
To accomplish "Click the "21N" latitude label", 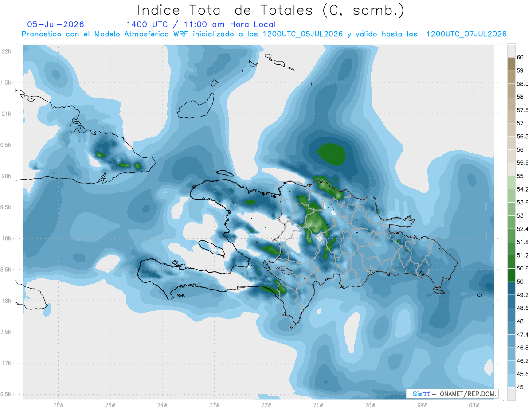I will [8, 114].
